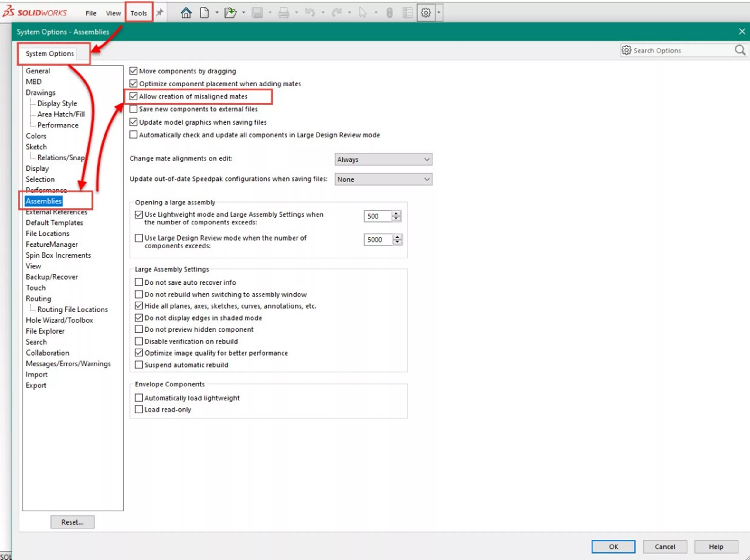Screen dimensions: 750x560
Task: Click the new document icon
Action: tap(205, 12)
